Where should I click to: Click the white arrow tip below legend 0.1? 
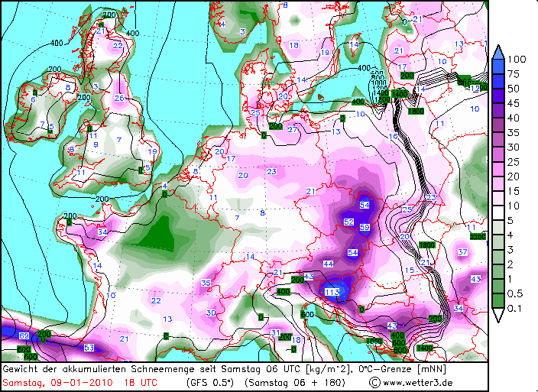498,315
